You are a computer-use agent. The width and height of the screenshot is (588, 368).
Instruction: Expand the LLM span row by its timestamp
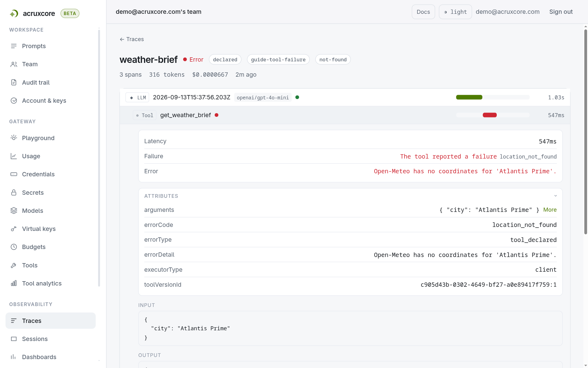[192, 97]
